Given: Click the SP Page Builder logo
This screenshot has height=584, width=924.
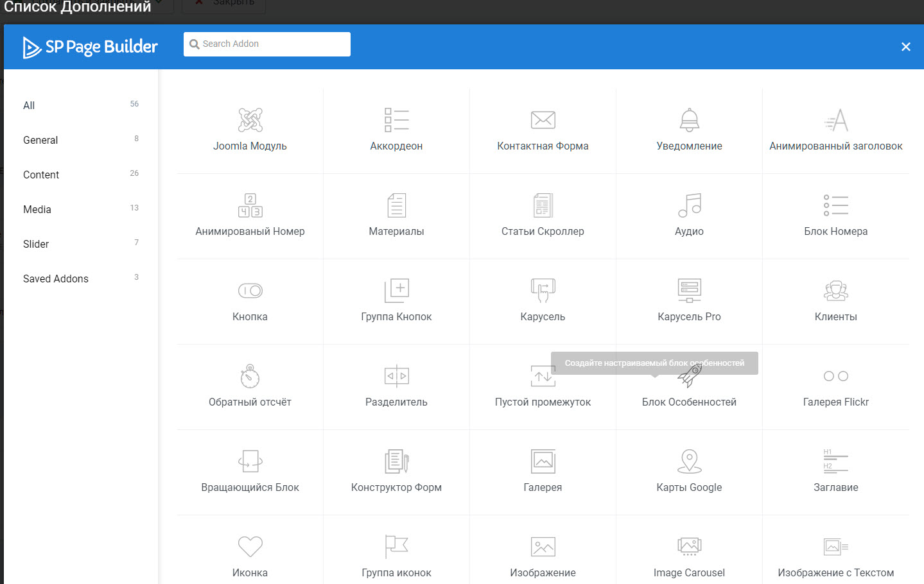Looking at the screenshot, I should pyautogui.click(x=90, y=47).
